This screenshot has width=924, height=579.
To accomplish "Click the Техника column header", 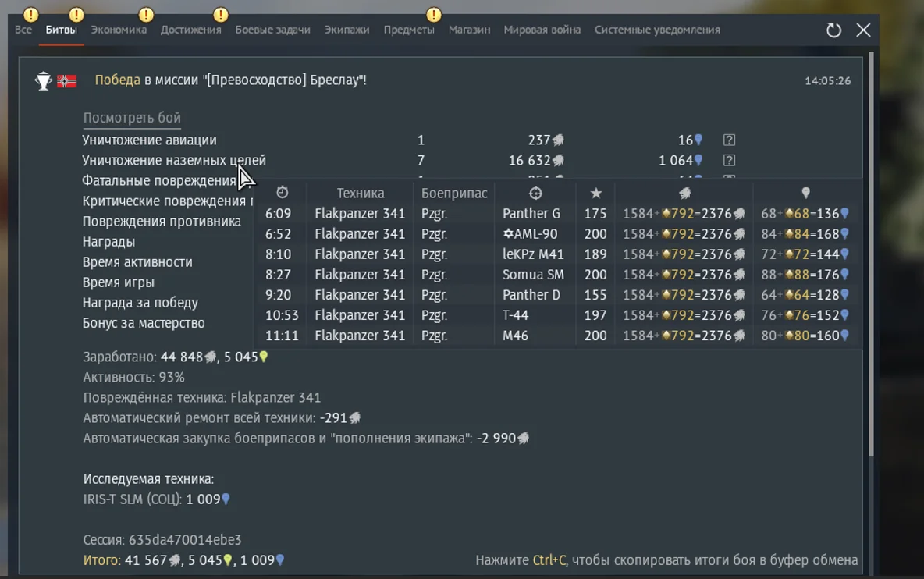I will click(x=360, y=194).
